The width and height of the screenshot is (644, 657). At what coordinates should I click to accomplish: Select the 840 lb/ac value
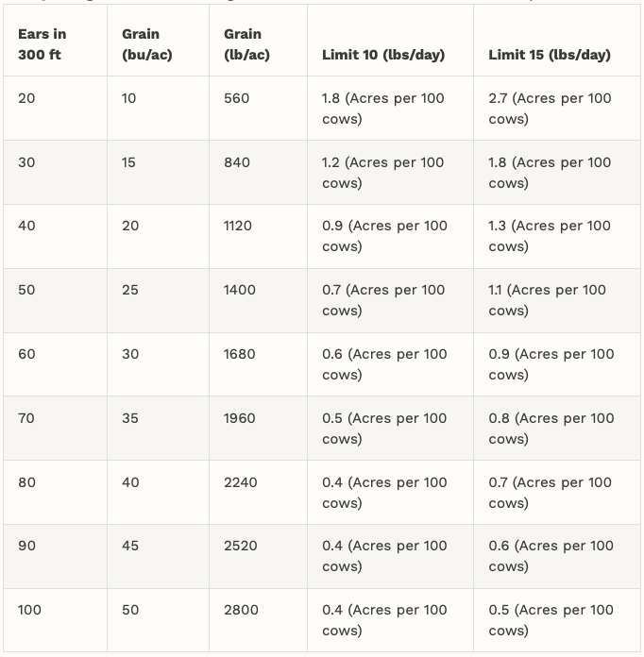pos(237,162)
